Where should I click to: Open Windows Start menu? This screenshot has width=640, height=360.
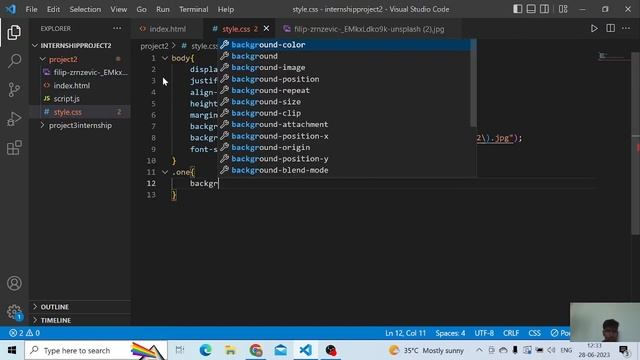click(x=12, y=350)
